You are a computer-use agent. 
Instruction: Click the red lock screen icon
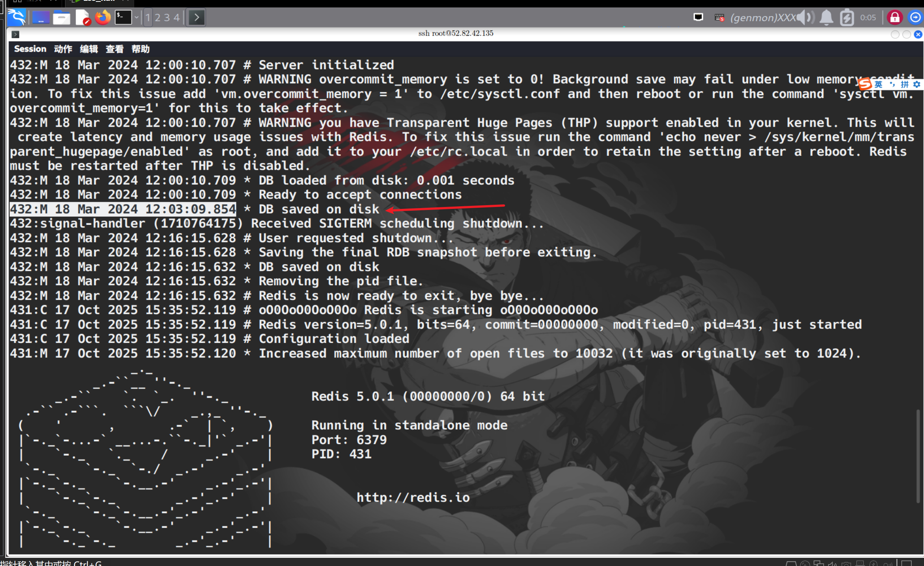point(895,17)
